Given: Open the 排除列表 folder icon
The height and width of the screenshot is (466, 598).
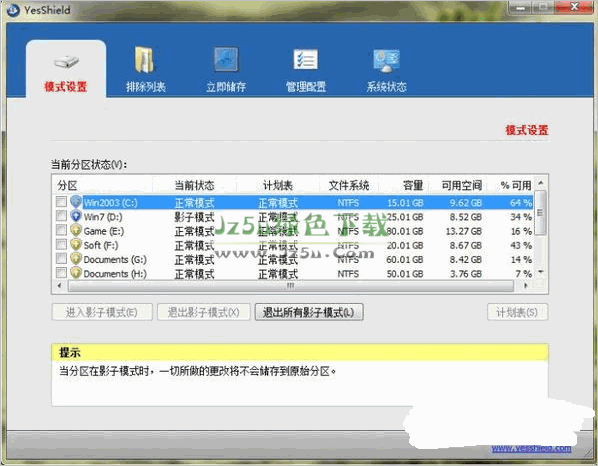Looking at the screenshot, I should tap(145, 60).
